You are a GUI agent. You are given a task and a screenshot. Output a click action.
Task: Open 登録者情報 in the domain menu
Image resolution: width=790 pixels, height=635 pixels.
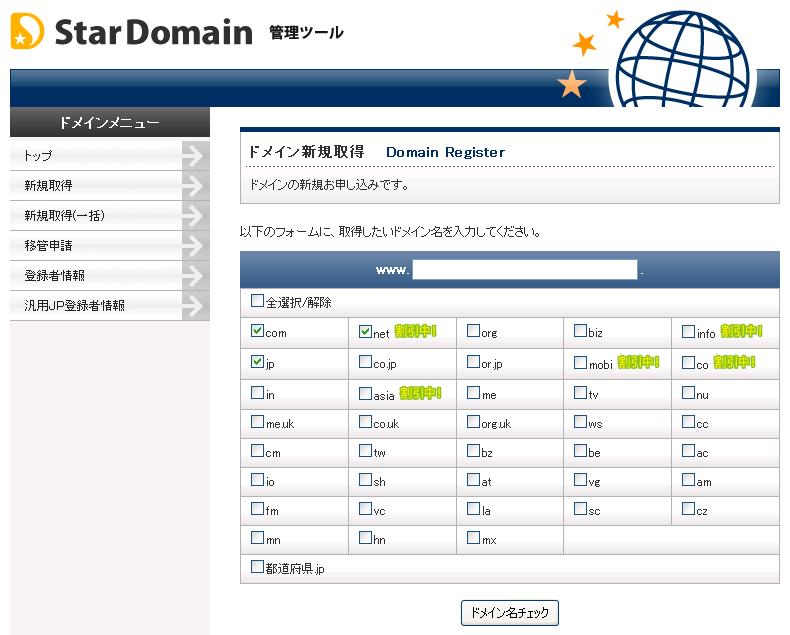coord(54,276)
